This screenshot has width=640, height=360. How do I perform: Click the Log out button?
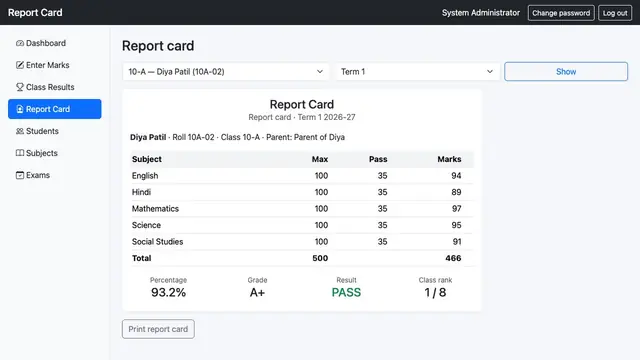[615, 13]
